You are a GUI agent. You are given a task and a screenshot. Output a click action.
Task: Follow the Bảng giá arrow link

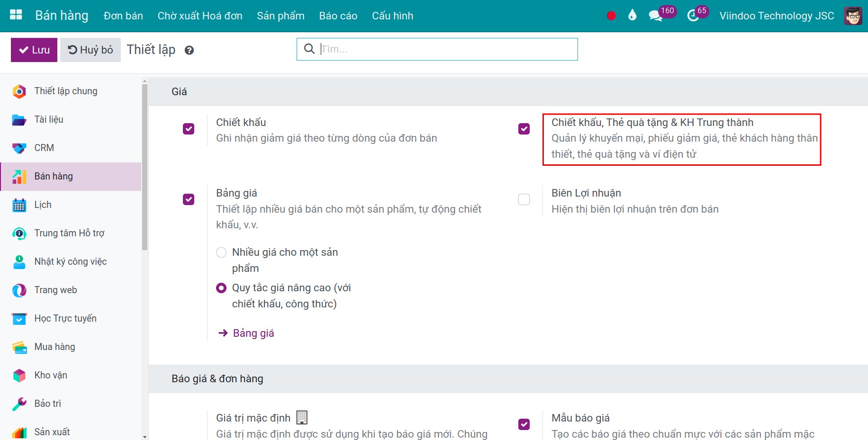(x=253, y=333)
